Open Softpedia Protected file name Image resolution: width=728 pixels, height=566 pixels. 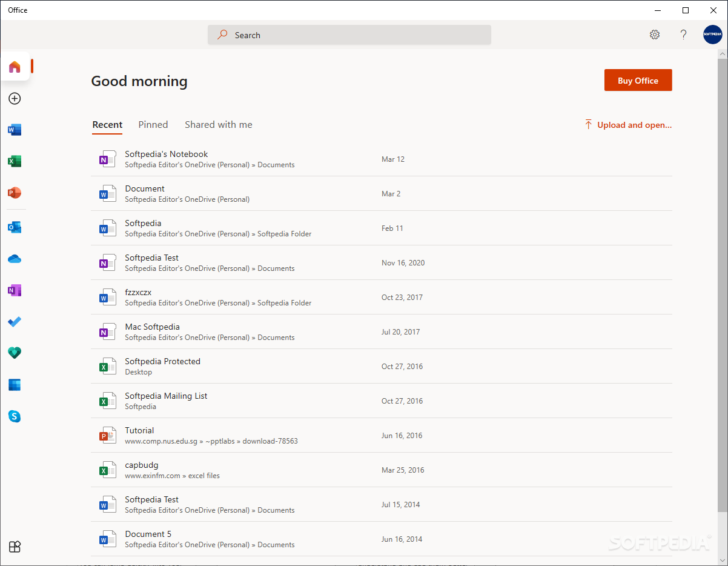coord(163,361)
